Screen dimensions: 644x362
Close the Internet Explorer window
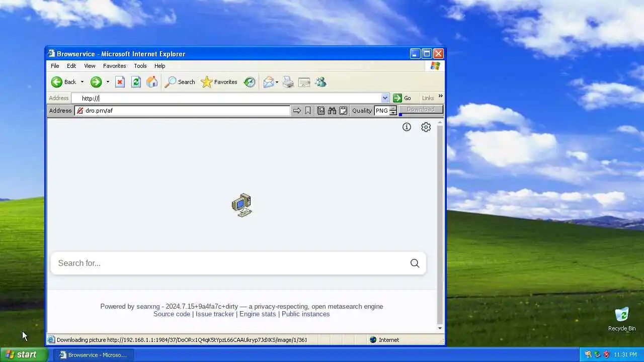pos(438,54)
